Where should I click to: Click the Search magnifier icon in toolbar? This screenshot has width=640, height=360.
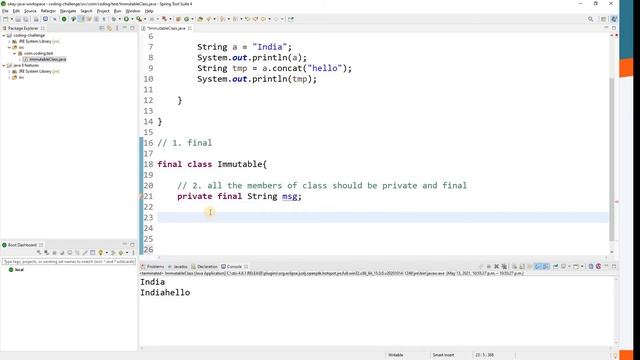(591, 19)
